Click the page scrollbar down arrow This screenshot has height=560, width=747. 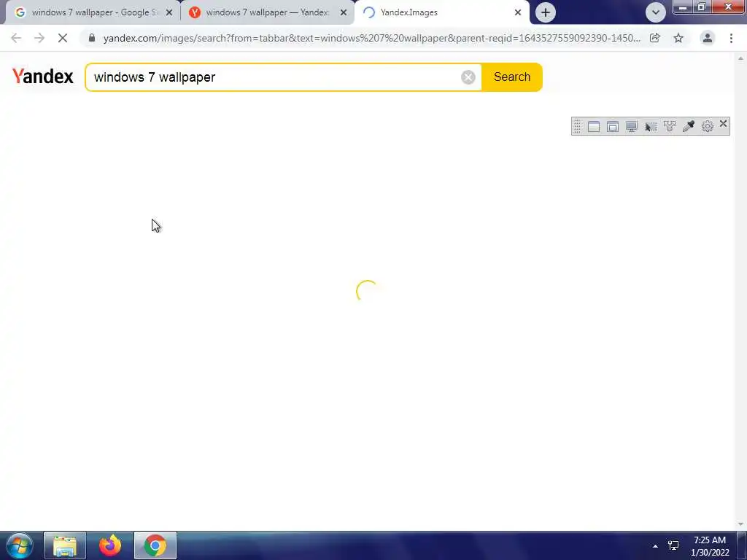(x=741, y=524)
